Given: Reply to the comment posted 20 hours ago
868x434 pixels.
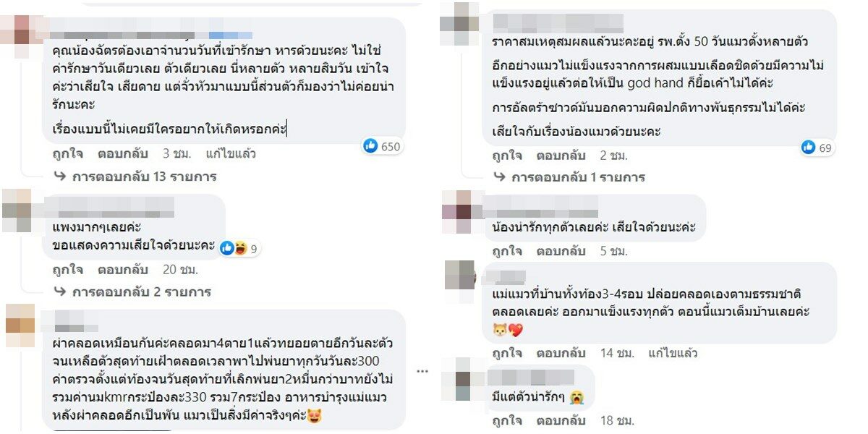Looking at the screenshot, I should pyautogui.click(x=122, y=269).
